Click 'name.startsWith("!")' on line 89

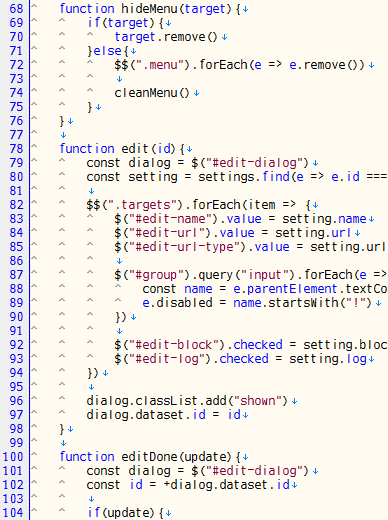click(302, 303)
